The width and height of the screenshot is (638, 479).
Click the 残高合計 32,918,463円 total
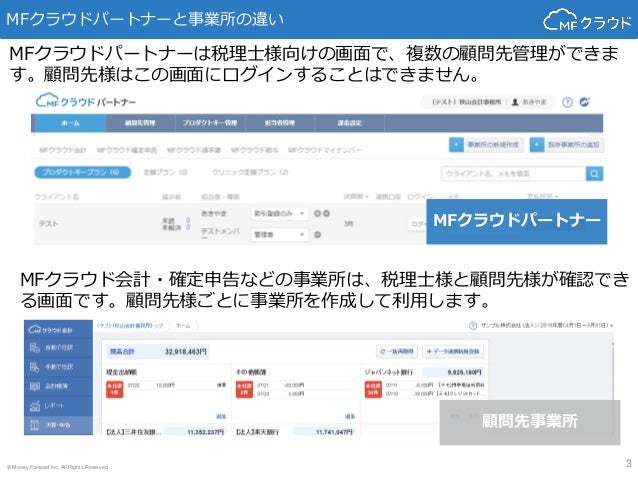(x=158, y=351)
